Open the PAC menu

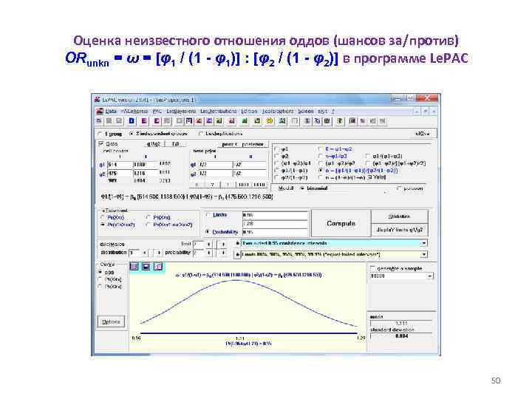(157, 112)
